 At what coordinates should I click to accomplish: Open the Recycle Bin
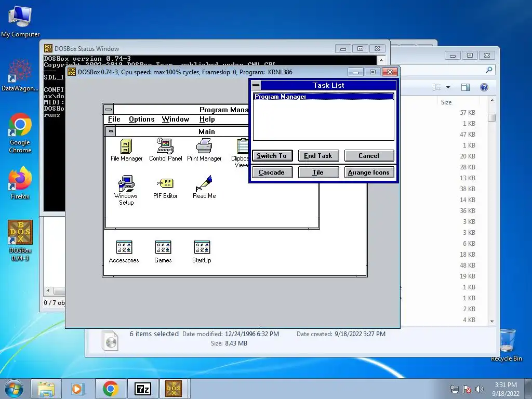click(507, 345)
